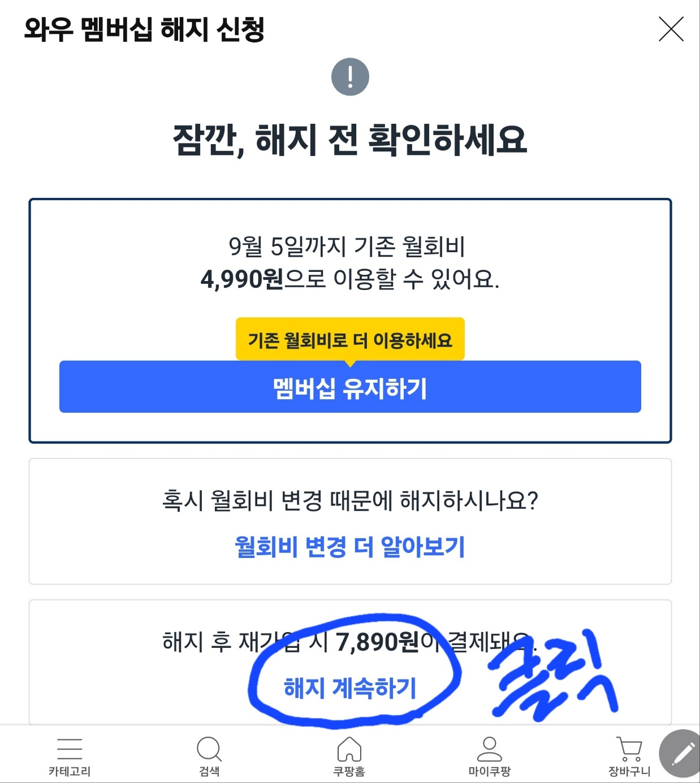The image size is (700, 783).
Task: Select the circled 해지 계속하기 link
Action: pos(350,687)
